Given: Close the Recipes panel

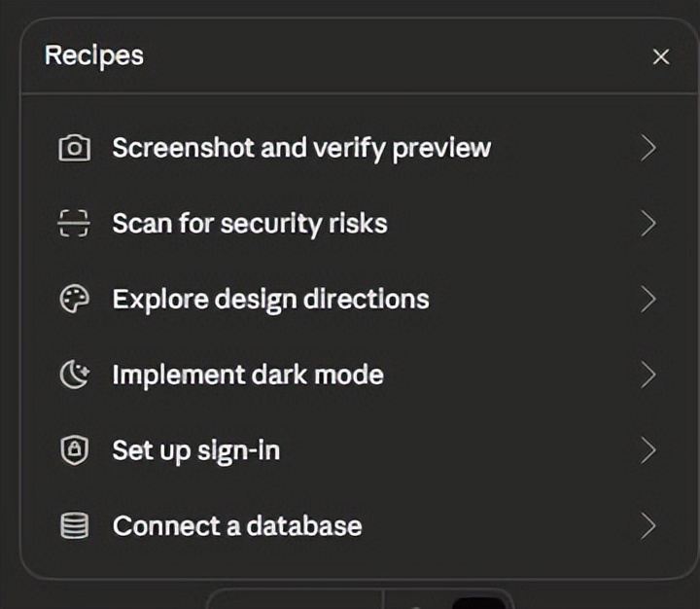Looking at the screenshot, I should click(x=661, y=56).
